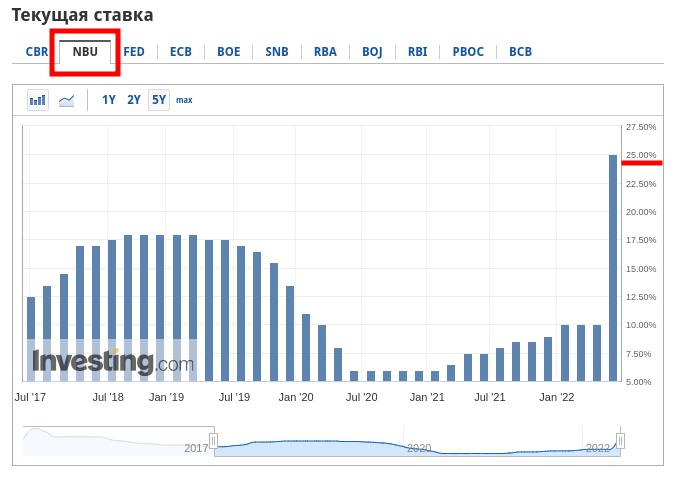
Task: Switch to bar chart view icon
Action: coord(38,100)
